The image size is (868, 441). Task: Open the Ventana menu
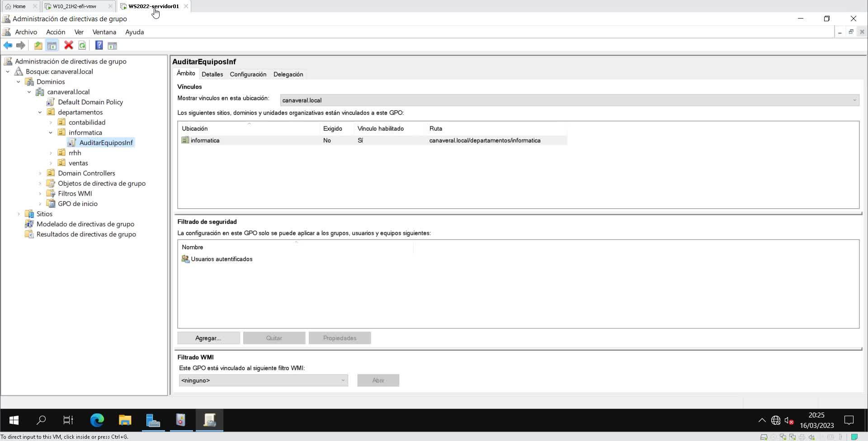104,32
